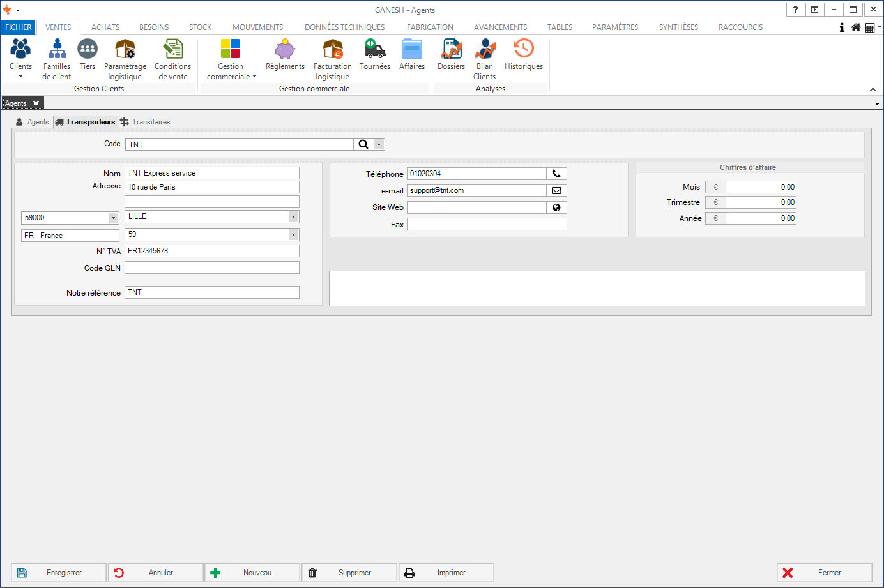The image size is (884, 588).
Task: Click into the Code GLN field
Action: [211, 268]
